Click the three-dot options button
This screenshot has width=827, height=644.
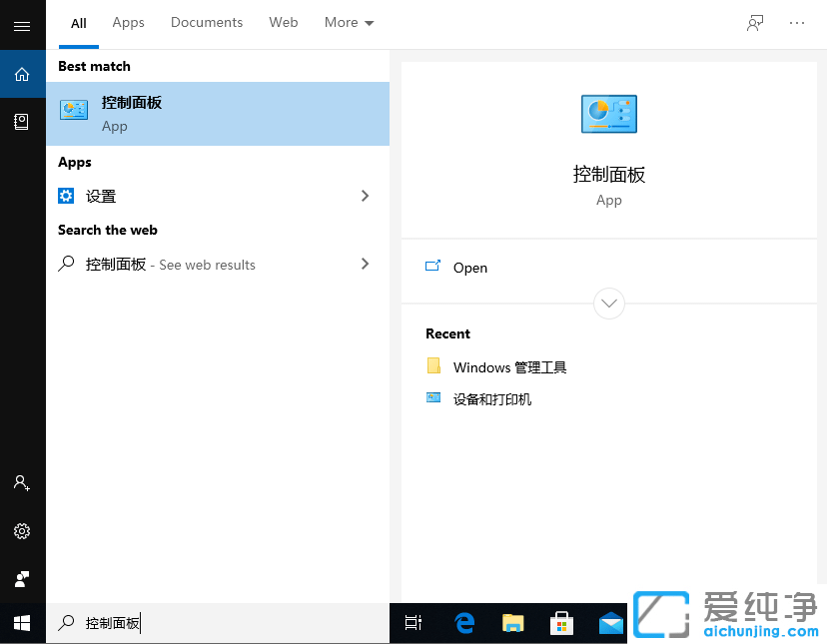pyautogui.click(x=796, y=22)
